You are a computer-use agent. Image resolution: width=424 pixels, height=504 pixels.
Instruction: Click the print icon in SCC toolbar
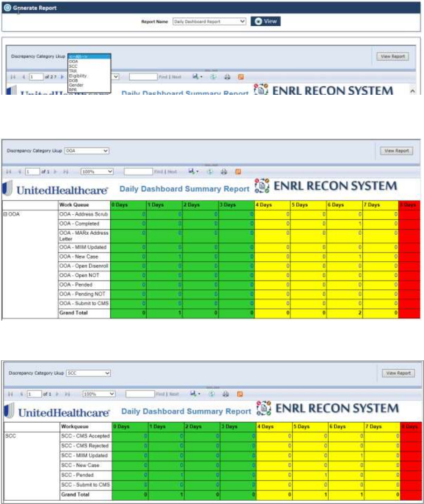pyautogui.click(x=226, y=394)
